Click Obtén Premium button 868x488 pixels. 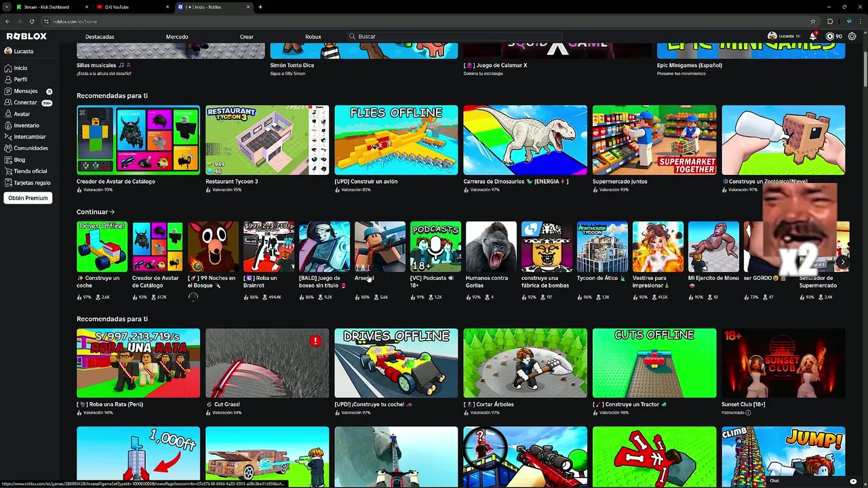(x=28, y=198)
